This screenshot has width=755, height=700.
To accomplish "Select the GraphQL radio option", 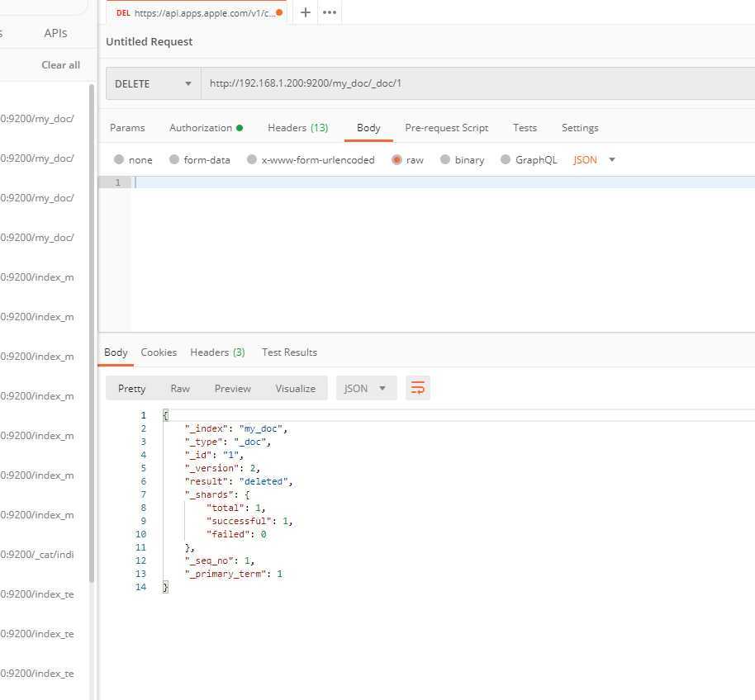I will [505, 159].
